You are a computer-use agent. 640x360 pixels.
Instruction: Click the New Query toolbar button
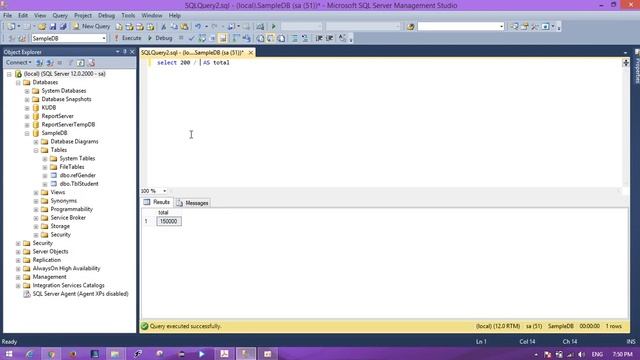click(91, 26)
